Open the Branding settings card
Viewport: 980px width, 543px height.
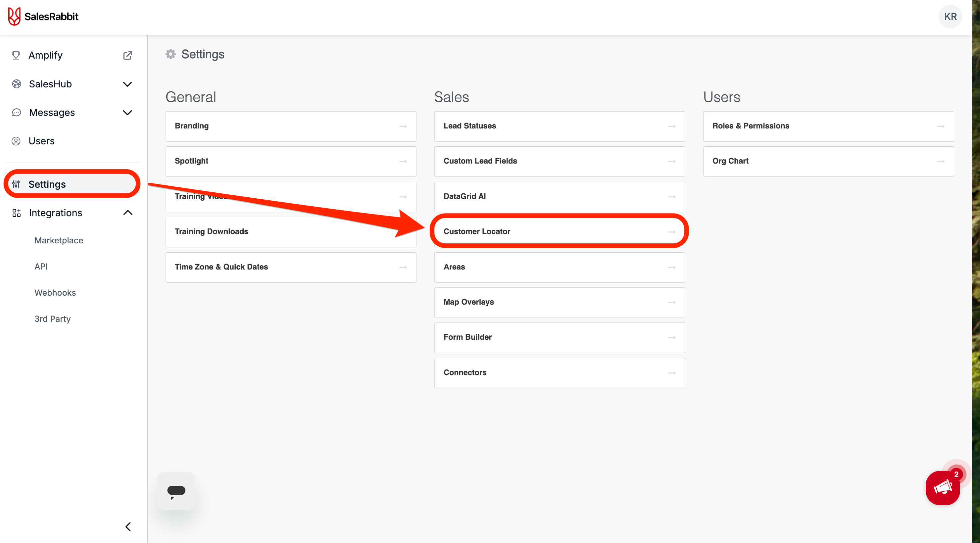tap(291, 126)
